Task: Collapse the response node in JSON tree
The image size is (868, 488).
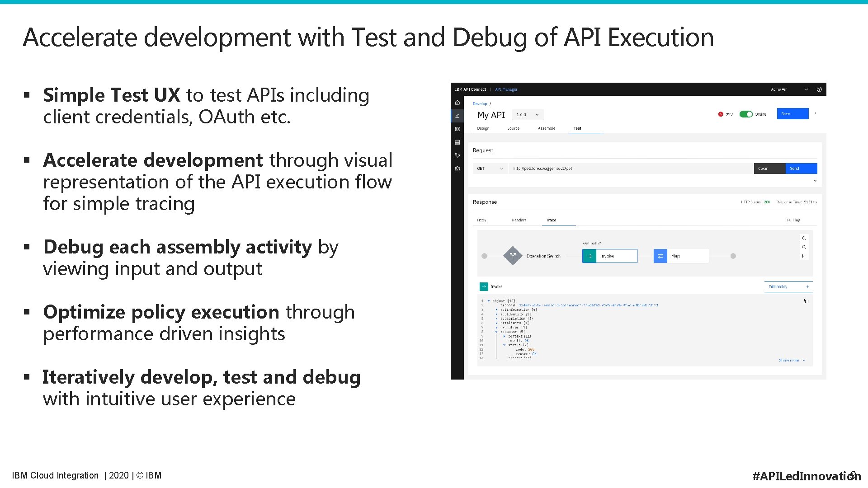Action: (496, 332)
